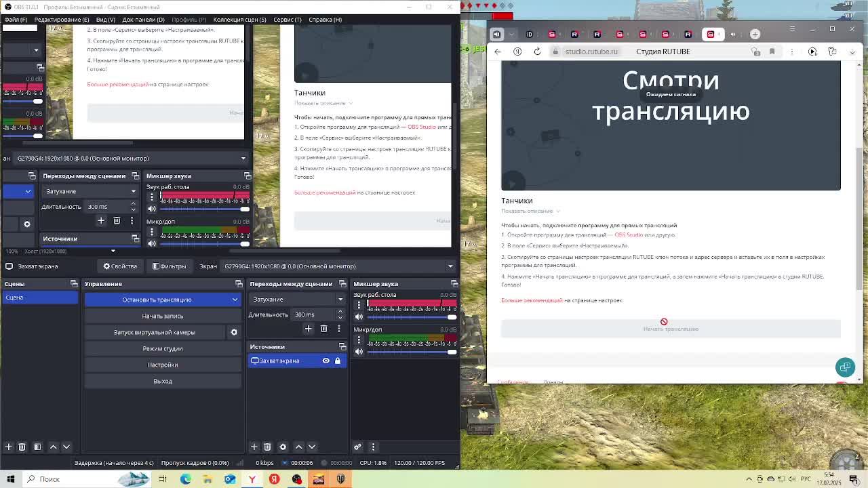
Task: Open the Коллекция сцен menu
Action: coord(239,20)
